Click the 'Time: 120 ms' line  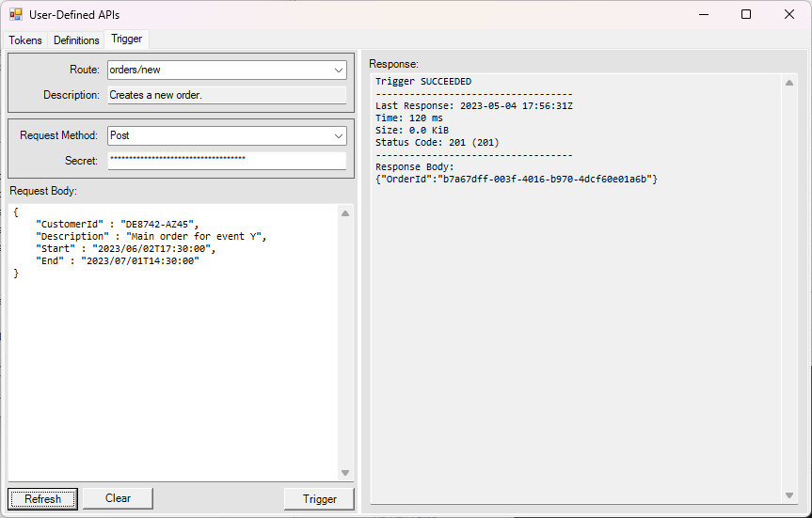click(x=409, y=118)
